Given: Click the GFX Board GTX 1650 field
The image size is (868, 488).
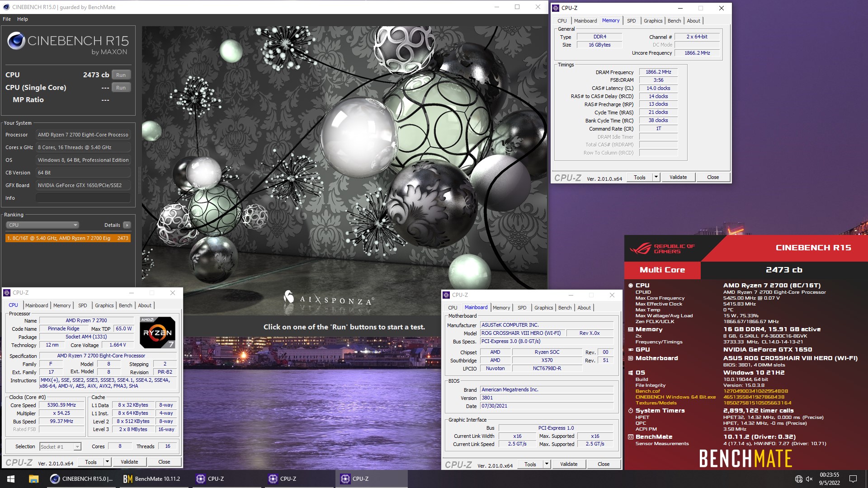Looking at the screenshot, I should pos(83,185).
